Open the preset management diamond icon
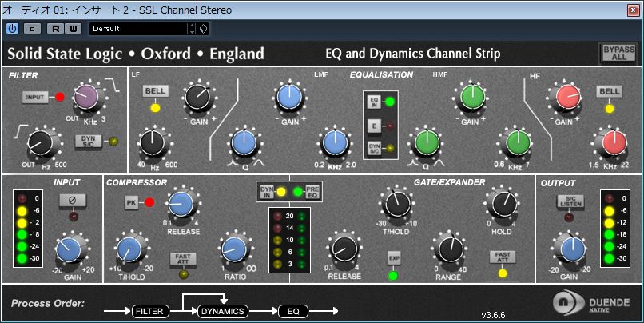Screen dimensions: 644x323 pyautogui.click(x=203, y=28)
